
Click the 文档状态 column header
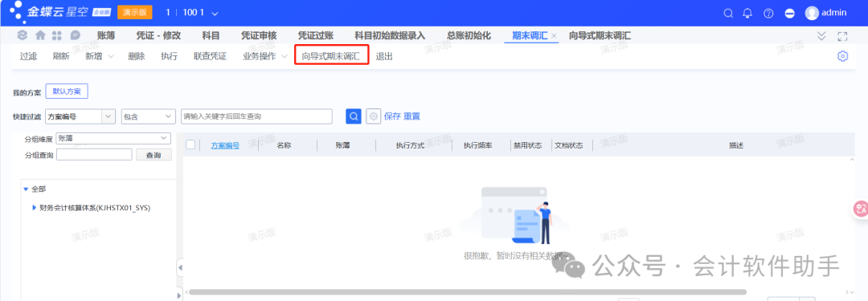pyautogui.click(x=568, y=145)
